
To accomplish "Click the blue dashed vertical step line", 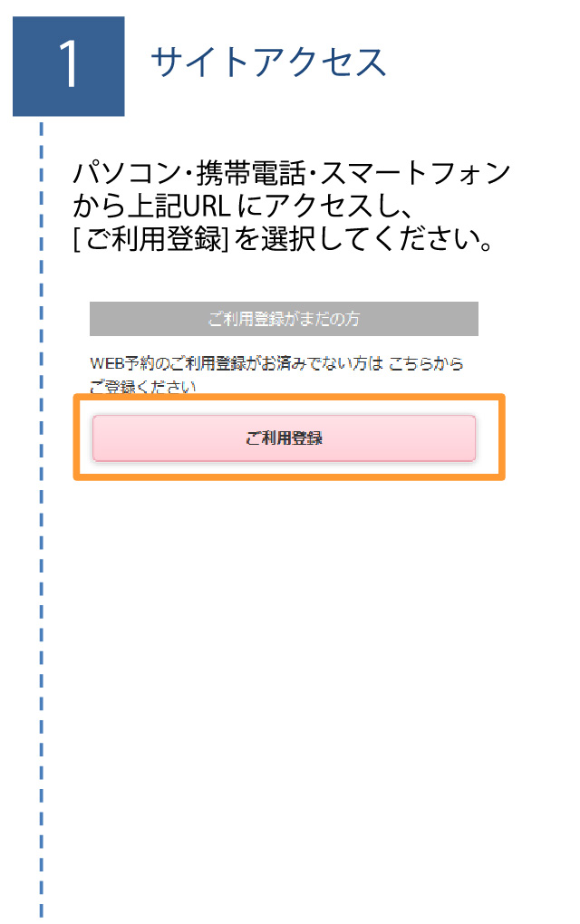I will (x=42, y=518).
